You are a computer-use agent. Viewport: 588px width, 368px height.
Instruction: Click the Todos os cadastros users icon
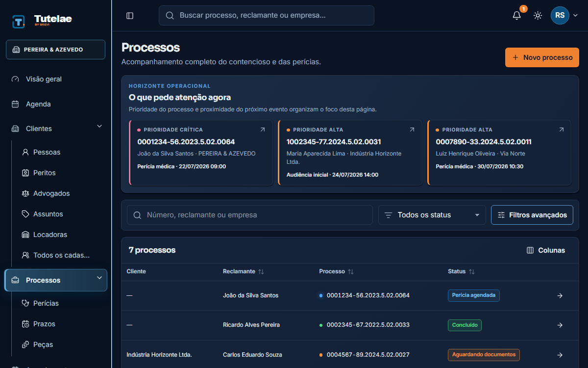(x=25, y=255)
